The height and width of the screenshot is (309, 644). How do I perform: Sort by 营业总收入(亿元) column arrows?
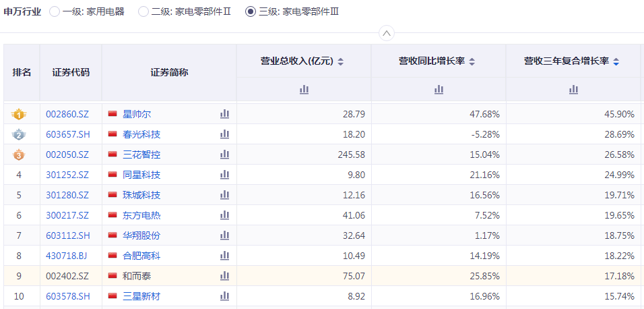[340, 61]
